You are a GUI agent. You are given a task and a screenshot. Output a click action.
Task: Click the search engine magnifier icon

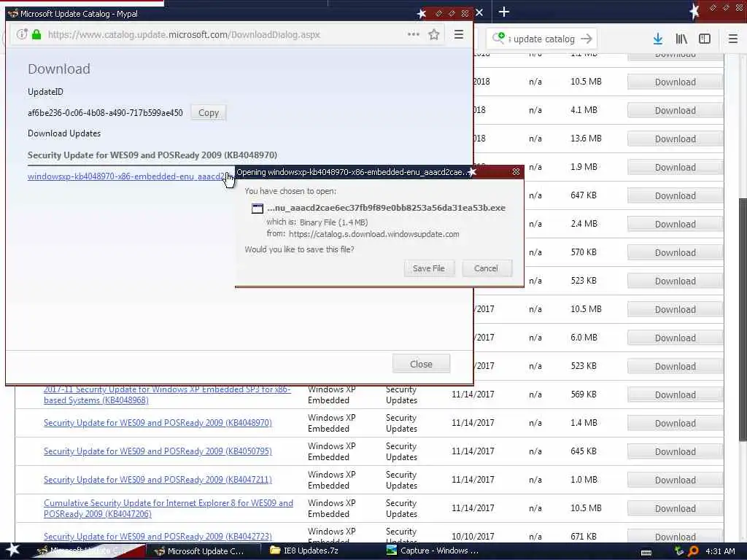click(x=498, y=38)
